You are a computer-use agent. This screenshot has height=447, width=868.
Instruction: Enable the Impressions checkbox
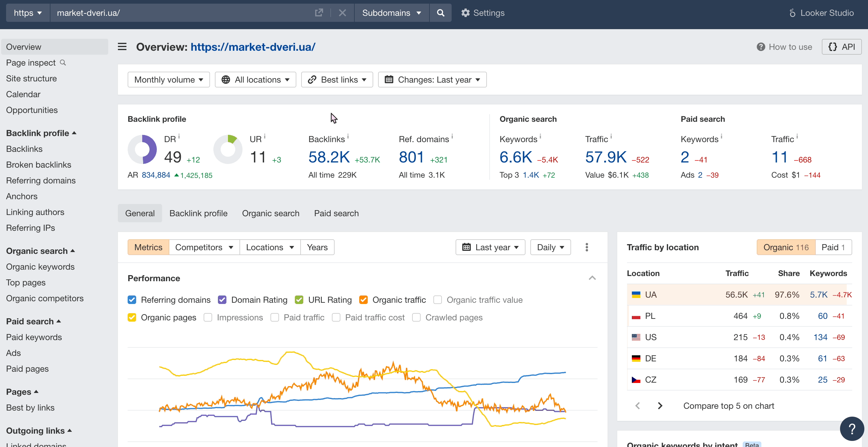[x=208, y=317]
